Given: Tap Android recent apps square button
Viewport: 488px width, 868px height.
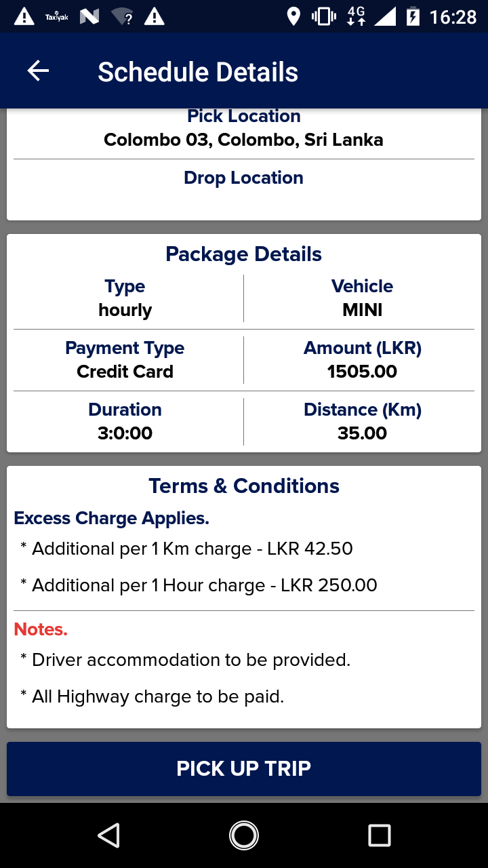Looking at the screenshot, I should click(x=379, y=835).
